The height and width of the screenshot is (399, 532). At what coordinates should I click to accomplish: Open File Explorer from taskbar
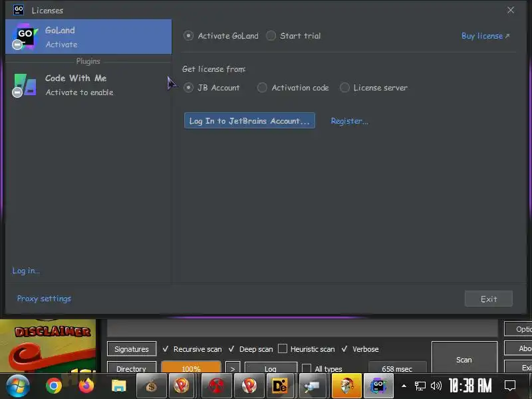[119, 386]
